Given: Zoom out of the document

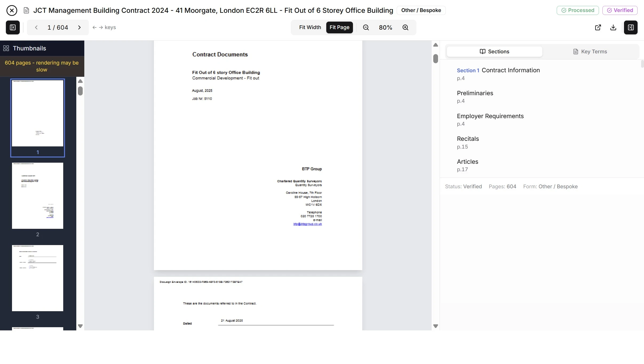Looking at the screenshot, I should pos(365,27).
